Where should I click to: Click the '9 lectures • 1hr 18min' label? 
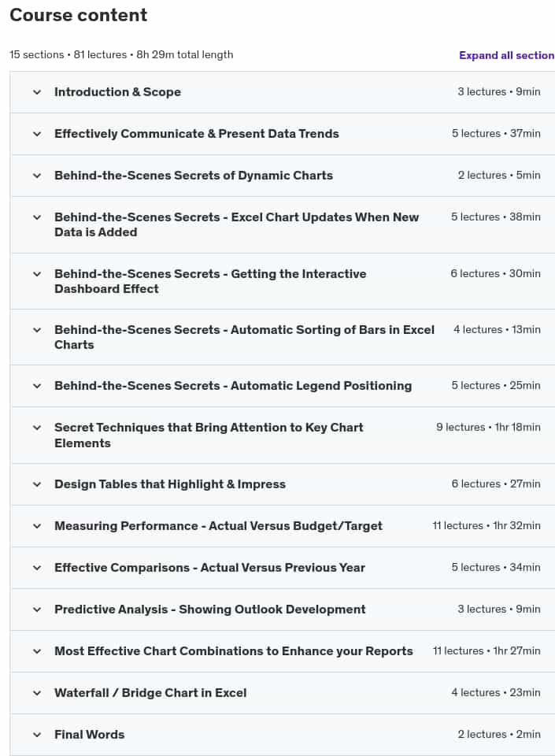tap(488, 427)
